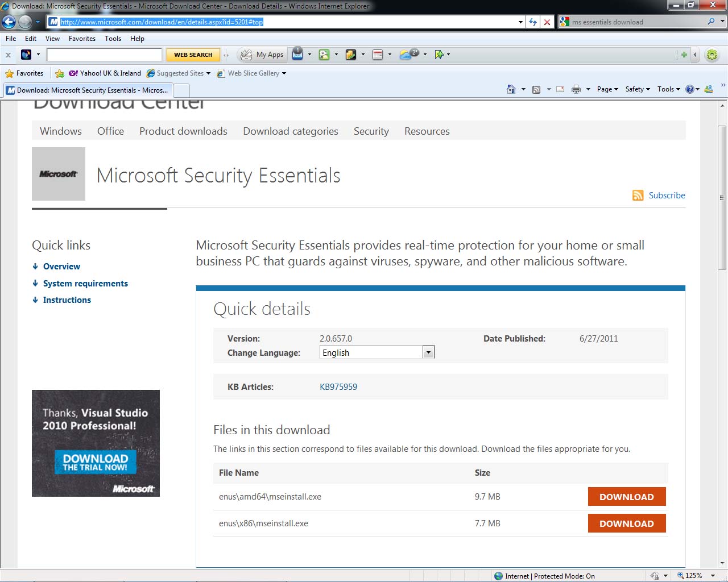The width and height of the screenshot is (728, 582).
Task: Expand the Web Slice Gallery dropdown
Action: (284, 73)
